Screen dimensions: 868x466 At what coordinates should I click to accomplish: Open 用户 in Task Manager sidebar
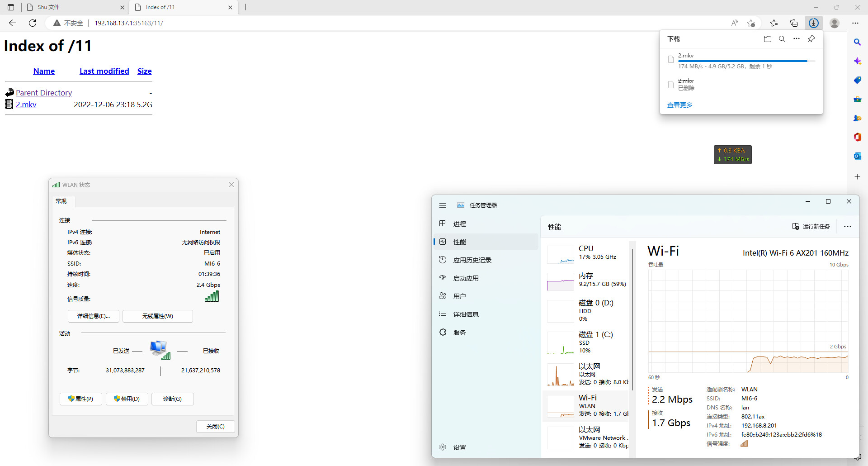[x=486, y=296]
